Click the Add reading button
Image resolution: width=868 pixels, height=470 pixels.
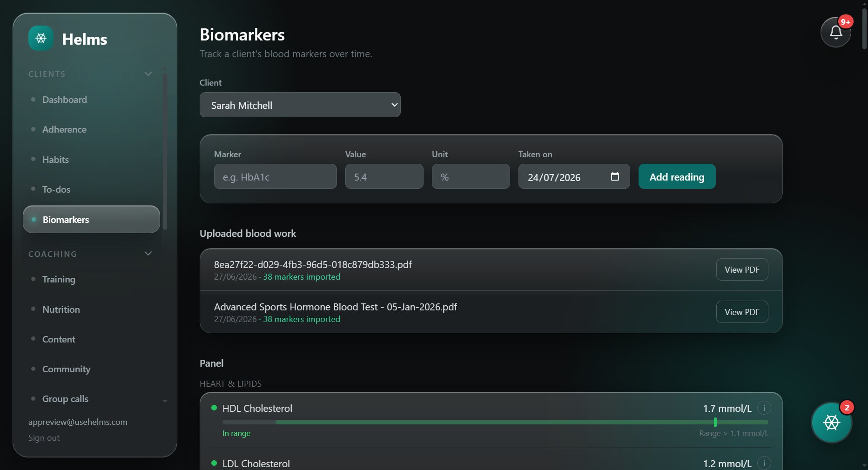pos(677,176)
